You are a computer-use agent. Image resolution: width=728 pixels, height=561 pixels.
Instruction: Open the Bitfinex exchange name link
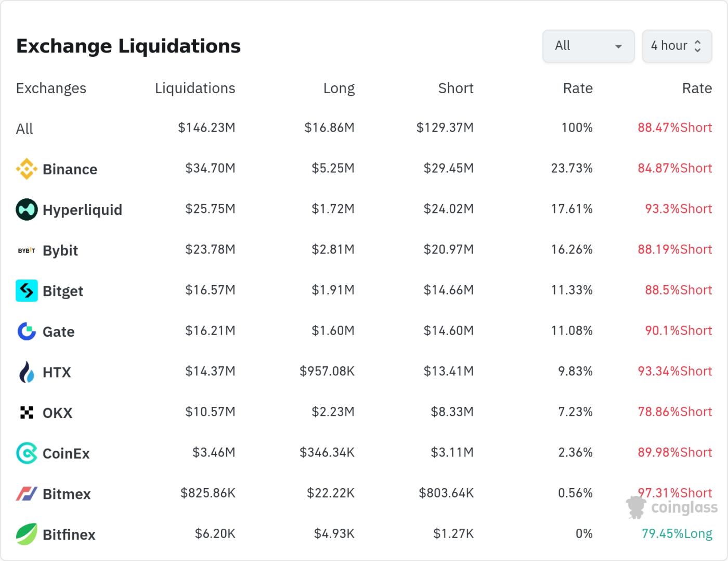pos(69,535)
